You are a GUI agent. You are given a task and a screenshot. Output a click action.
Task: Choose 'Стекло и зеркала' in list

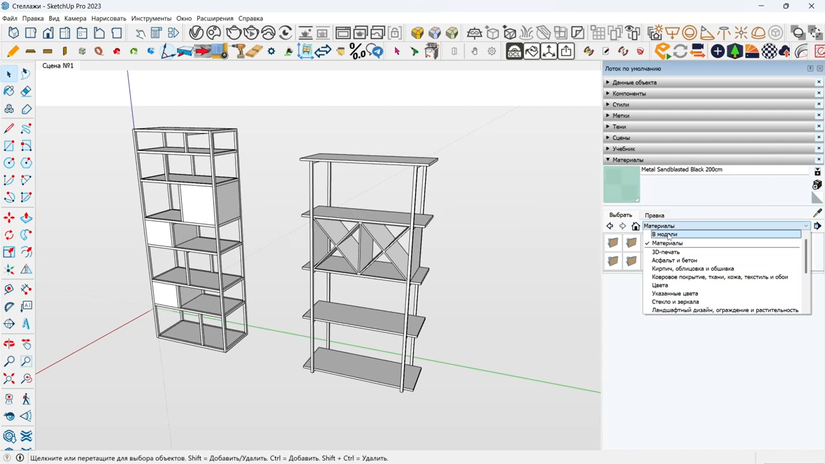(676, 302)
